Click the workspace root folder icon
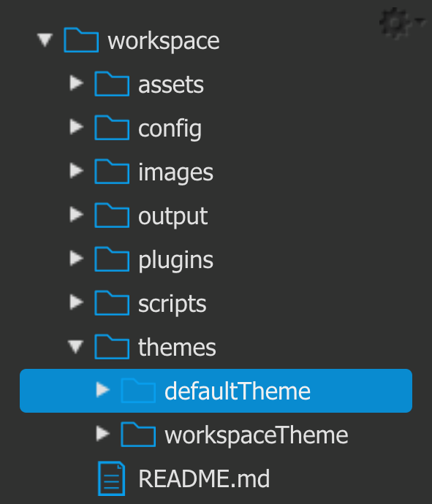The width and height of the screenshot is (432, 504). click(81, 40)
